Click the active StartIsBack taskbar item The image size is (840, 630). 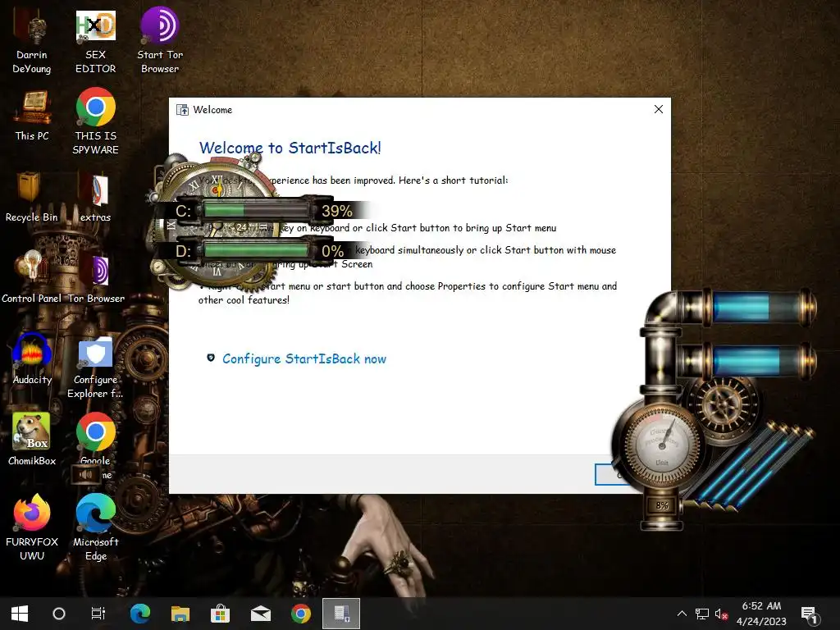341,614
